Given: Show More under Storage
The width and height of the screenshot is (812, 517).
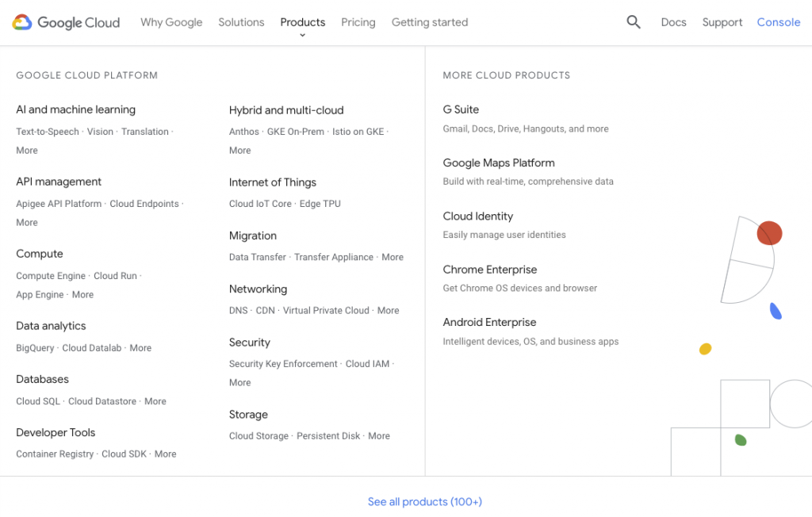Looking at the screenshot, I should click(379, 435).
